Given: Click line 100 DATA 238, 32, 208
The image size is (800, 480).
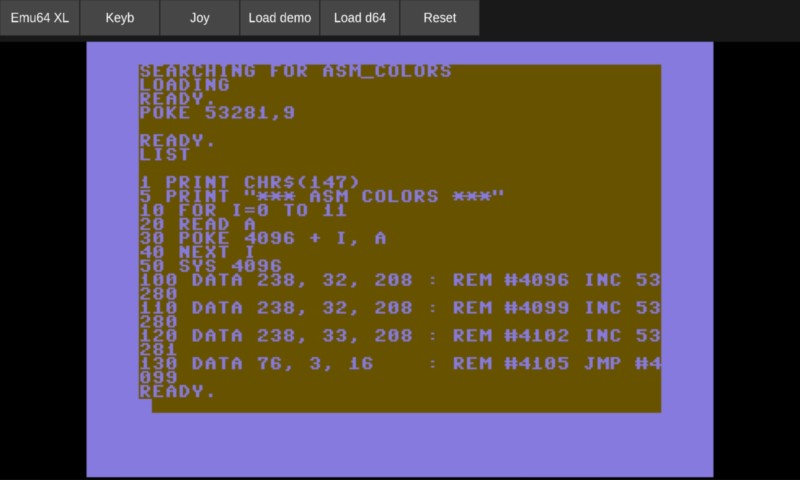Looking at the screenshot, I should coord(400,287).
